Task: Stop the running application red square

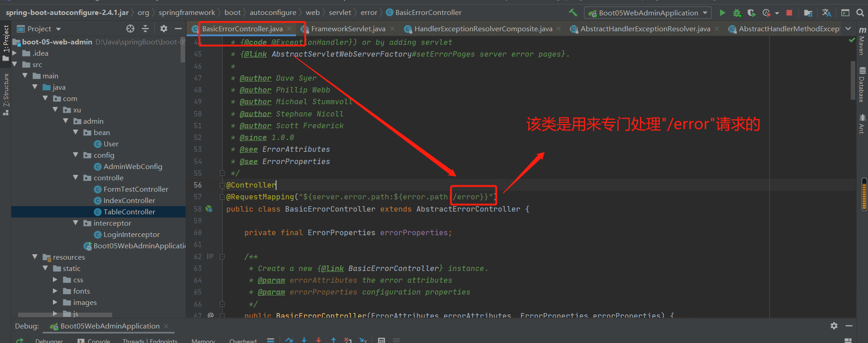Action: point(789,13)
